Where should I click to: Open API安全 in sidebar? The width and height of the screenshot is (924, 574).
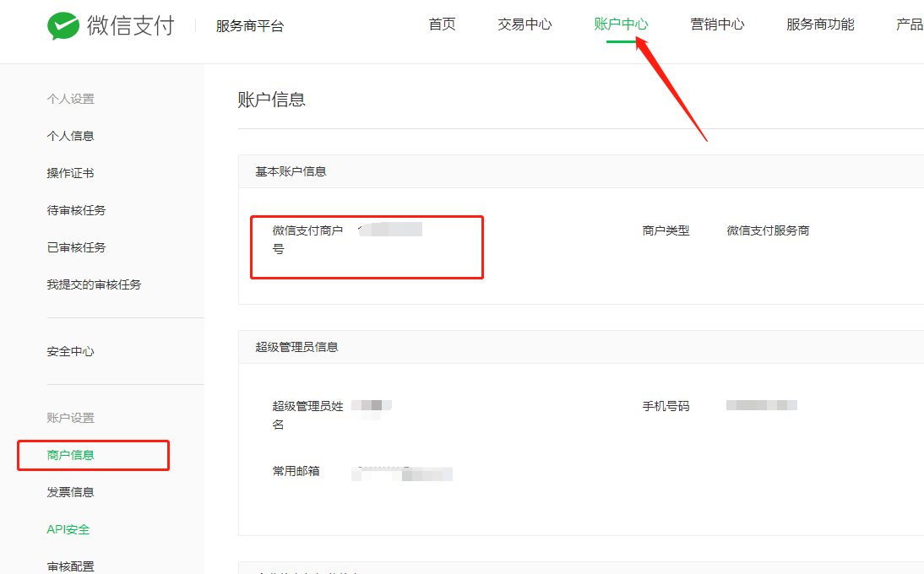click(68, 529)
